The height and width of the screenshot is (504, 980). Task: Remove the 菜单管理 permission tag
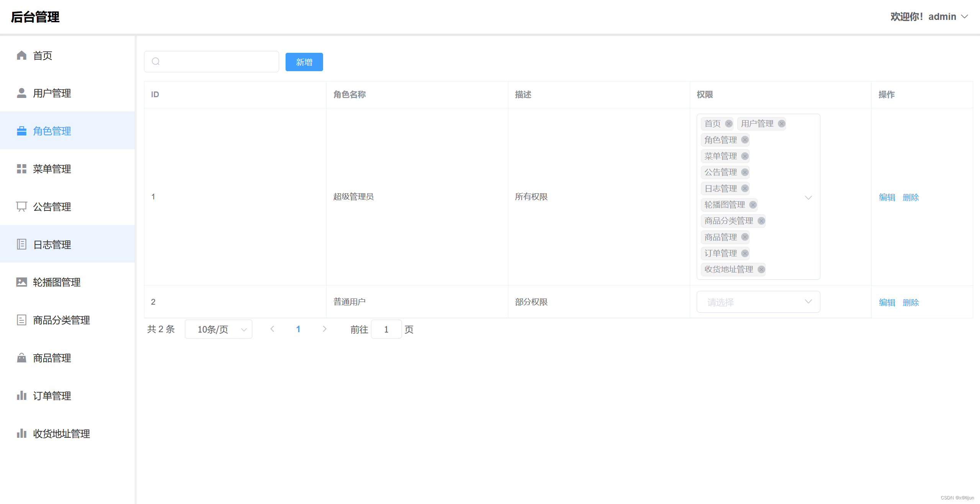pyautogui.click(x=745, y=156)
